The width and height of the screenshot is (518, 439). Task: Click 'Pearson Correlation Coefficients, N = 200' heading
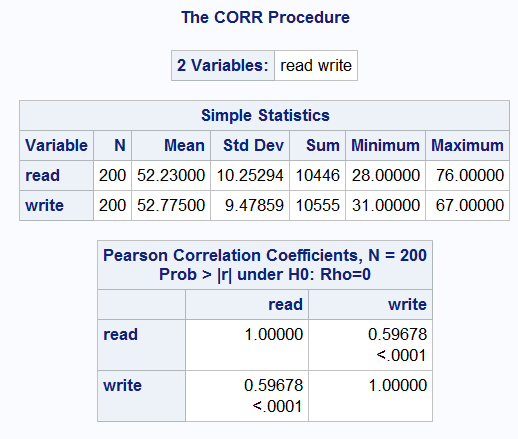coord(265,256)
